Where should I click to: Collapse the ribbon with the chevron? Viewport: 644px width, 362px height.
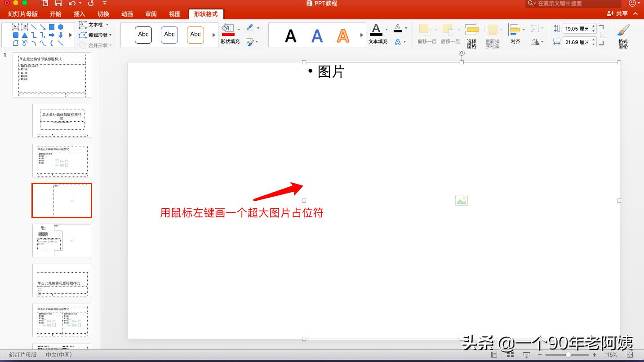click(x=635, y=14)
